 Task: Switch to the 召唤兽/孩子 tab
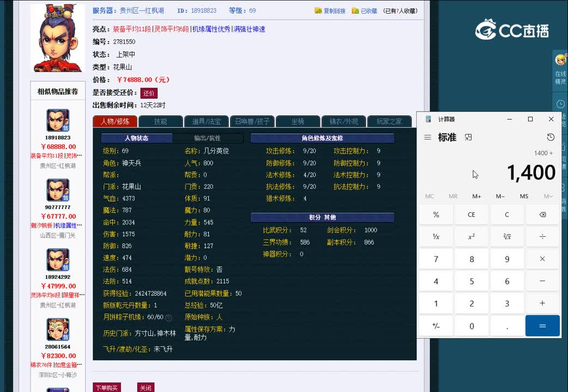(x=252, y=121)
